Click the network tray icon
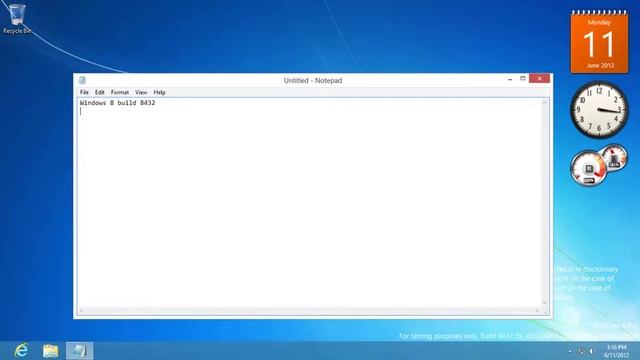The image size is (640, 360). point(581,351)
